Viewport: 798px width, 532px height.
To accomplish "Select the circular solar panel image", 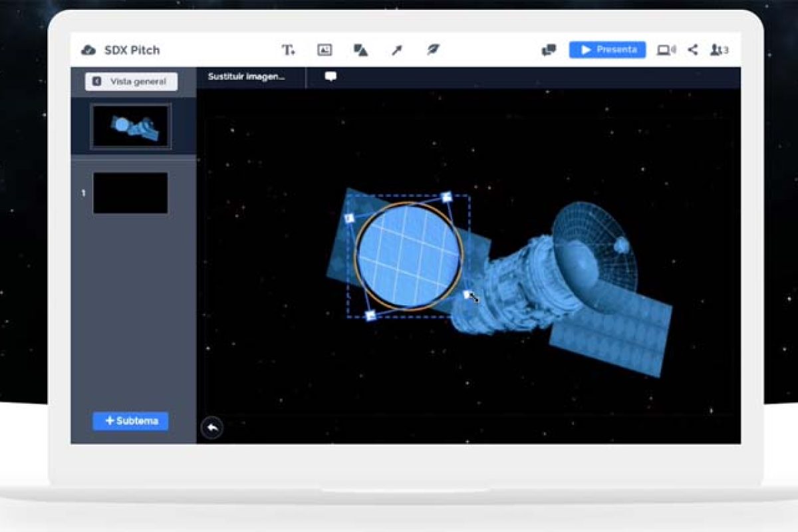I will (x=409, y=257).
